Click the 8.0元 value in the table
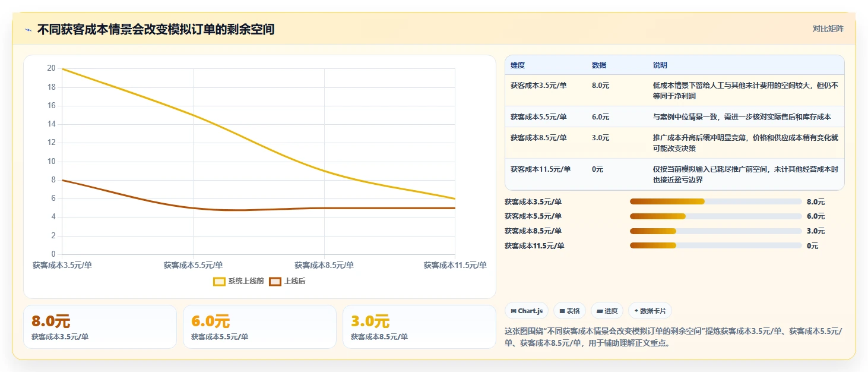Image resolution: width=868 pixels, height=372 pixels. pyautogui.click(x=601, y=86)
